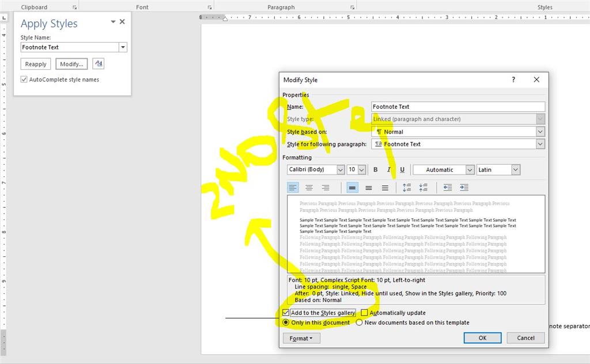Open the Latin script dropdown
Screen dimensions: 590x364
click(516, 169)
